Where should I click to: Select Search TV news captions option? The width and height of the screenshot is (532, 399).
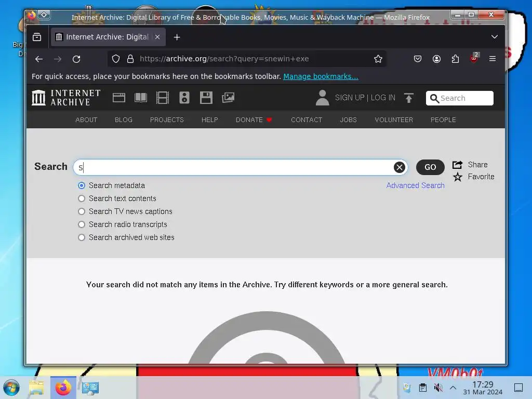coord(82,211)
